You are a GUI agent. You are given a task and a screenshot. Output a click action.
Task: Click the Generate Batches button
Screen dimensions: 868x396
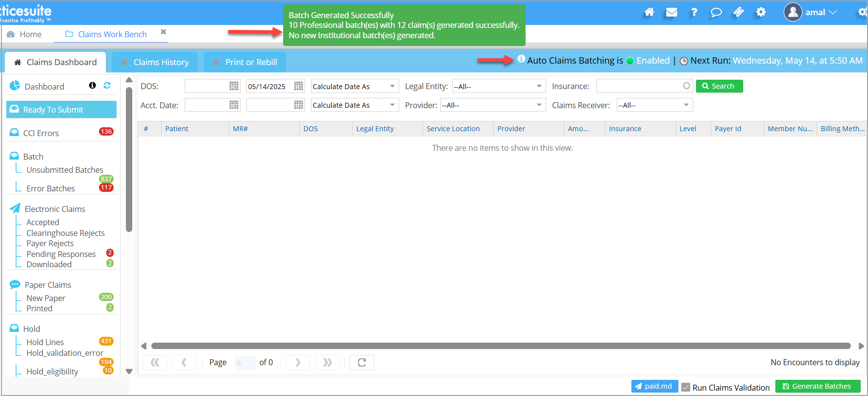pyautogui.click(x=818, y=386)
